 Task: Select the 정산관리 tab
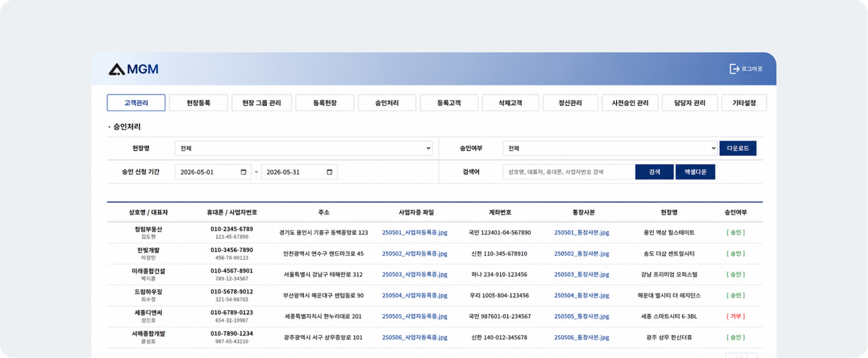coord(570,103)
